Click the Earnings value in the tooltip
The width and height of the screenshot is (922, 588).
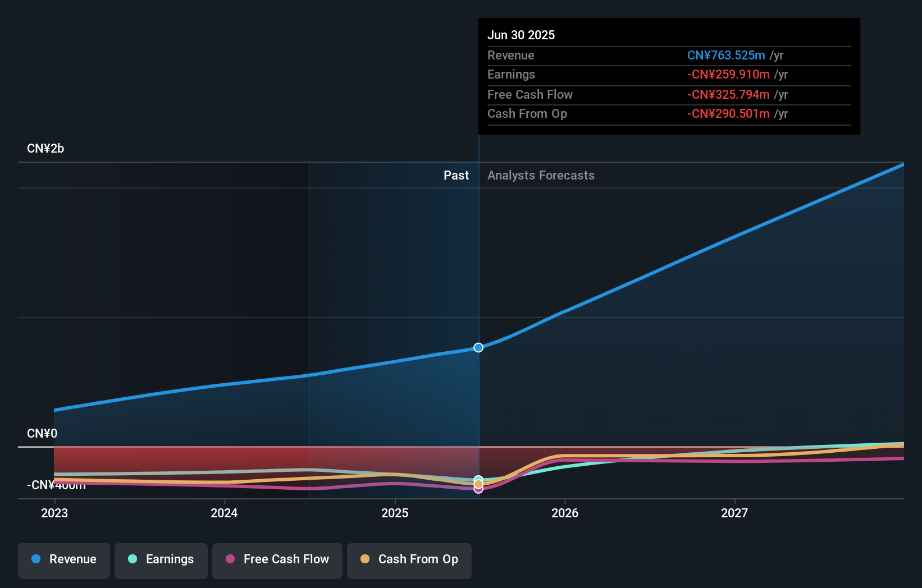coord(728,74)
